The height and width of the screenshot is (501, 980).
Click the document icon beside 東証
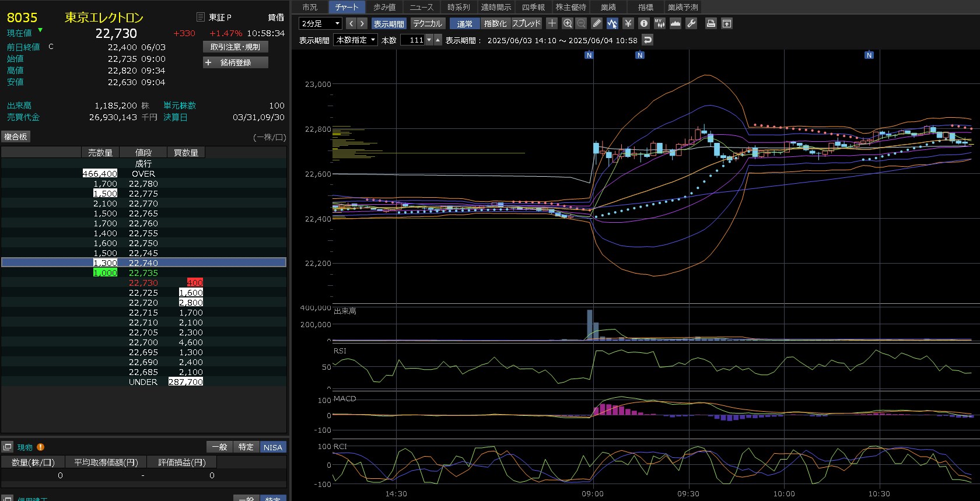[x=201, y=17]
